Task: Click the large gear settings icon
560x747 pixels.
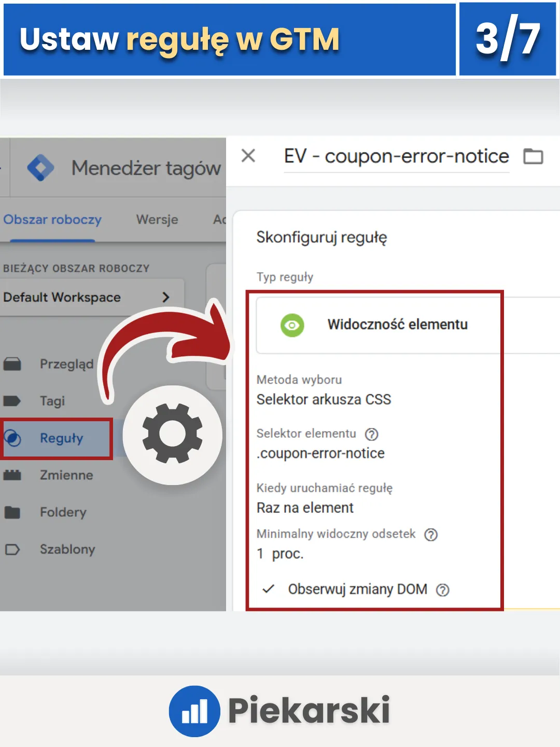Action: [173, 434]
